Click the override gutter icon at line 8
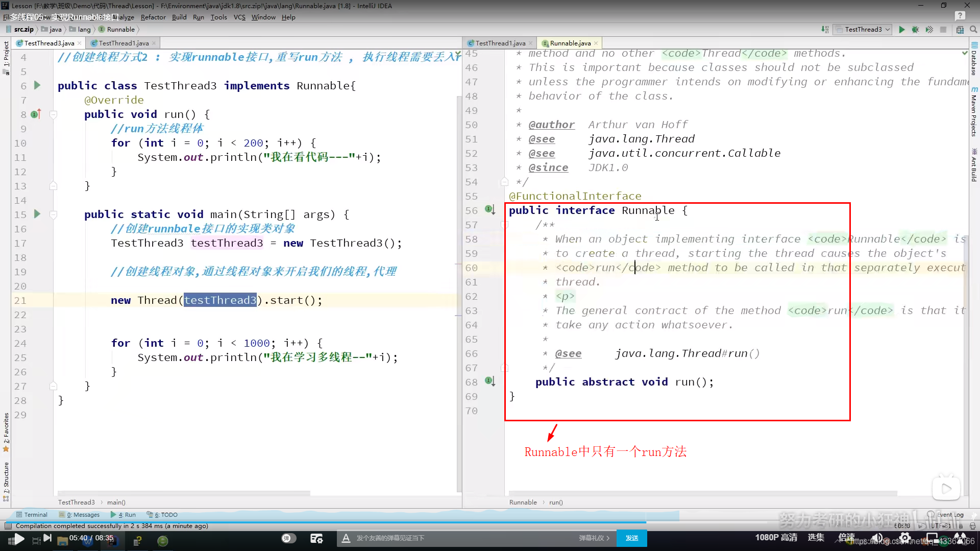The image size is (980, 551). (x=35, y=114)
